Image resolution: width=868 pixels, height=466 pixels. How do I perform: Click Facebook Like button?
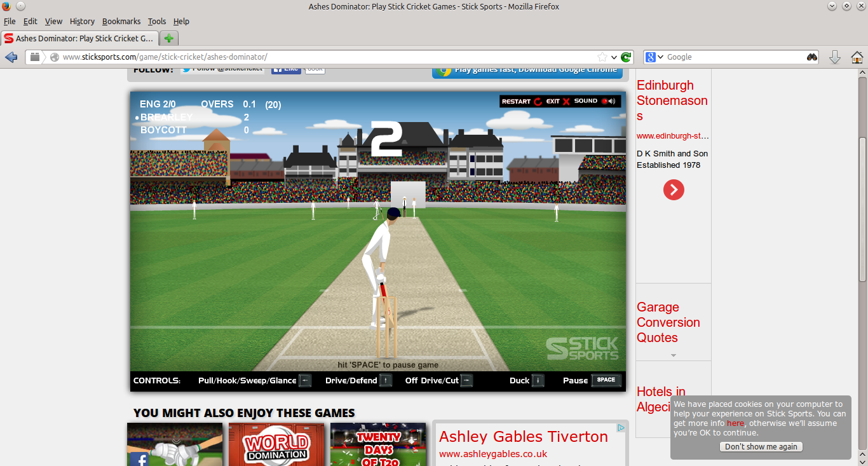pyautogui.click(x=286, y=70)
